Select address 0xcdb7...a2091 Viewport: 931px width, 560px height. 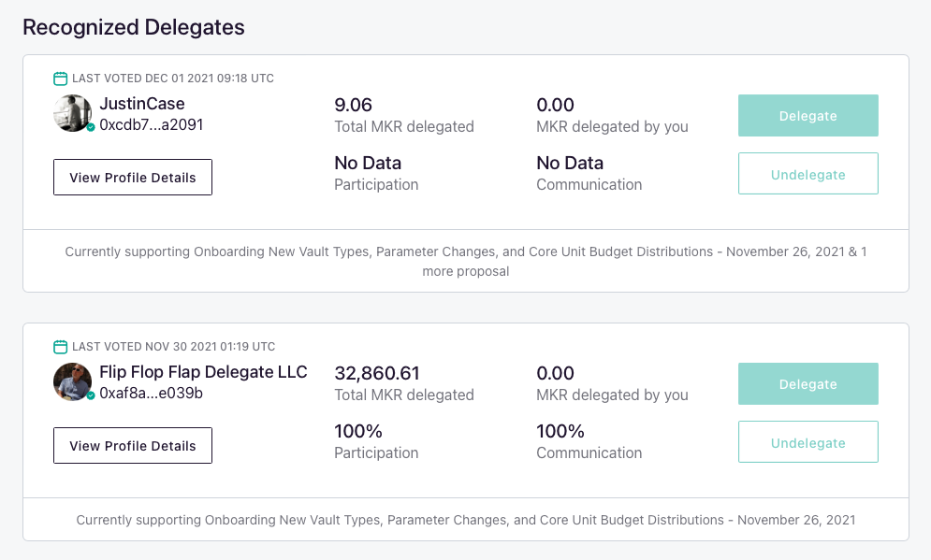(152, 124)
